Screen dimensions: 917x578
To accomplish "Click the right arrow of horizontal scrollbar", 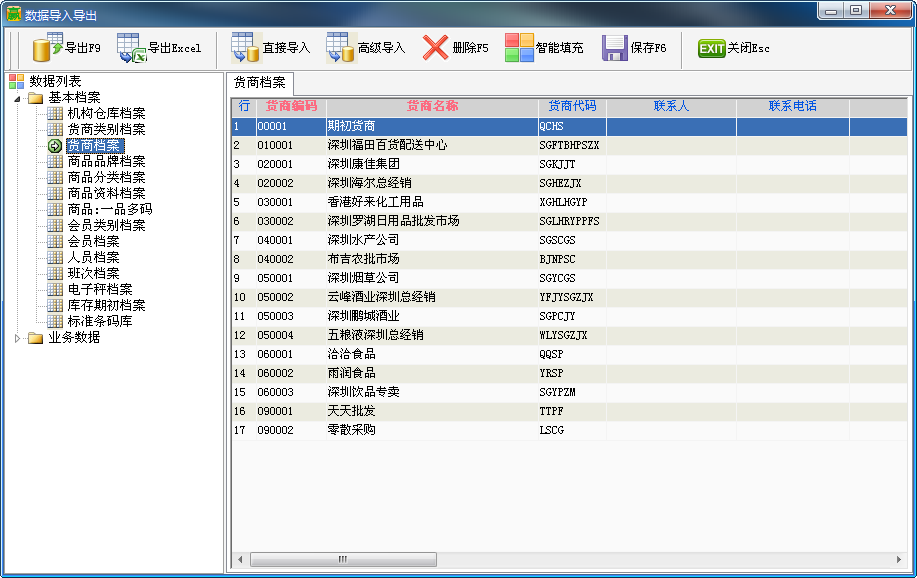I will point(900,560).
